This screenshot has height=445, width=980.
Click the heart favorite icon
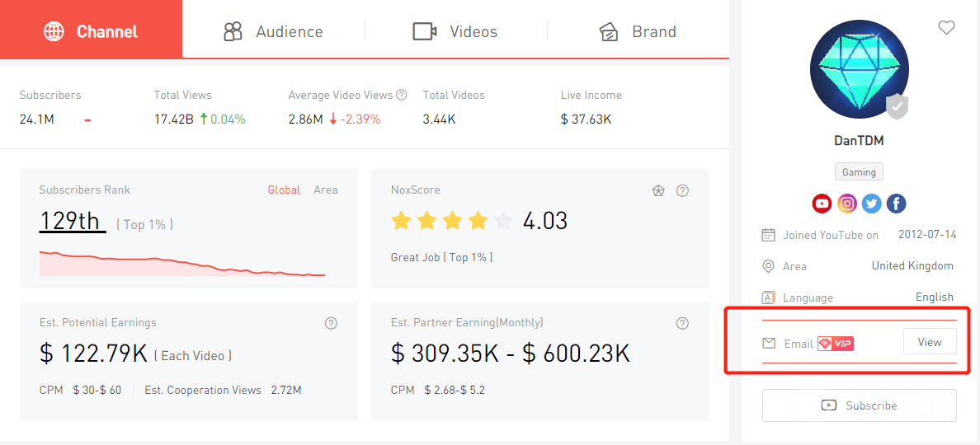pos(946,28)
